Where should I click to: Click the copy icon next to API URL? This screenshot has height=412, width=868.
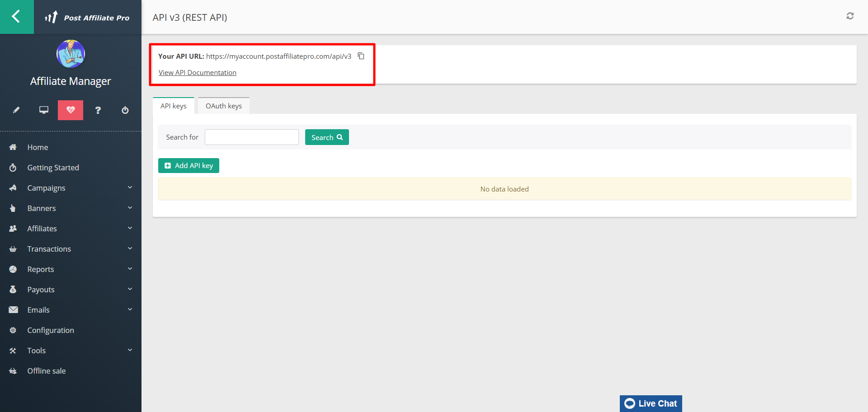coord(361,56)
